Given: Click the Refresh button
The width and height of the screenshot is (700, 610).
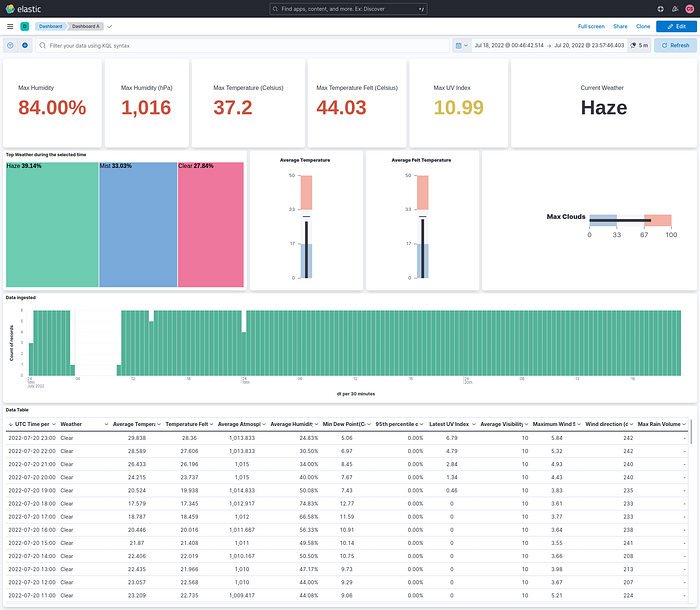Looking at the screenshot, I should 675,46.
